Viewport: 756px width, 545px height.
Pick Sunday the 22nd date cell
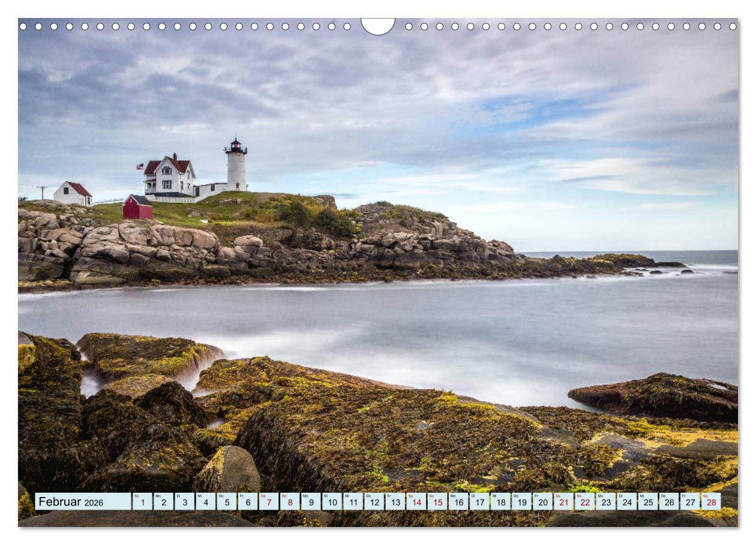point(584,502)
